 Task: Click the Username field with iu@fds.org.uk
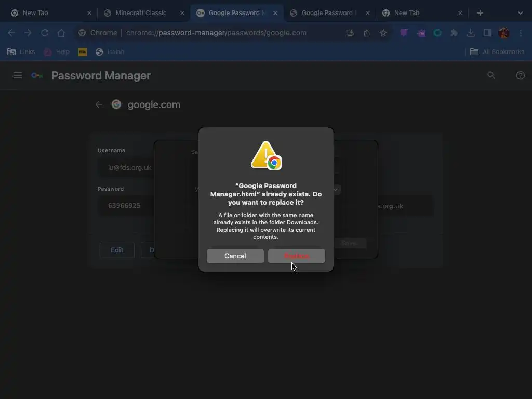tap(126, 168)
